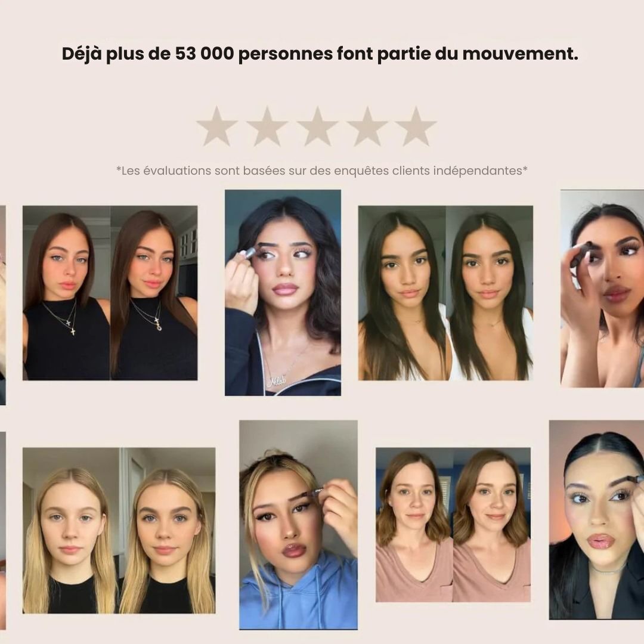Open top-right cropped photo applying brow product
Image resolution: width=644 pixels, height=644 pixels.
pos(602,289)
